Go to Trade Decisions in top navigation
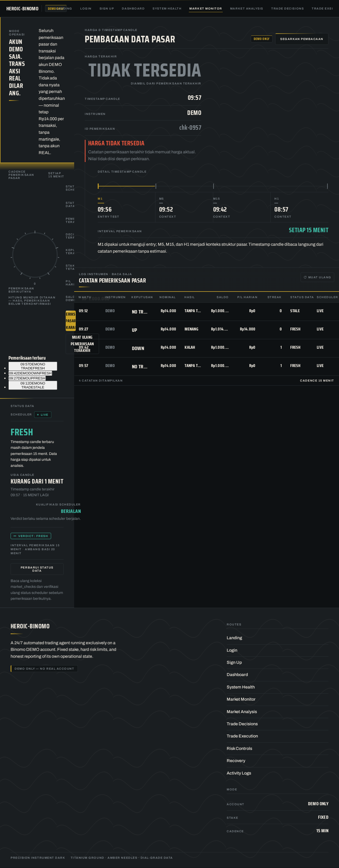339x868 pixels. point(287,8)
